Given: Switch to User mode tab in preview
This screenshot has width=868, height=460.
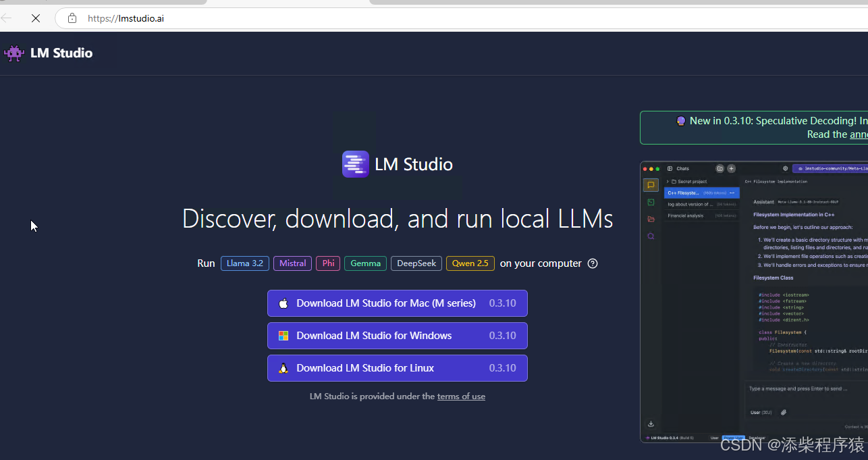Looking at the screenshot, I should (x=714, y=438).
